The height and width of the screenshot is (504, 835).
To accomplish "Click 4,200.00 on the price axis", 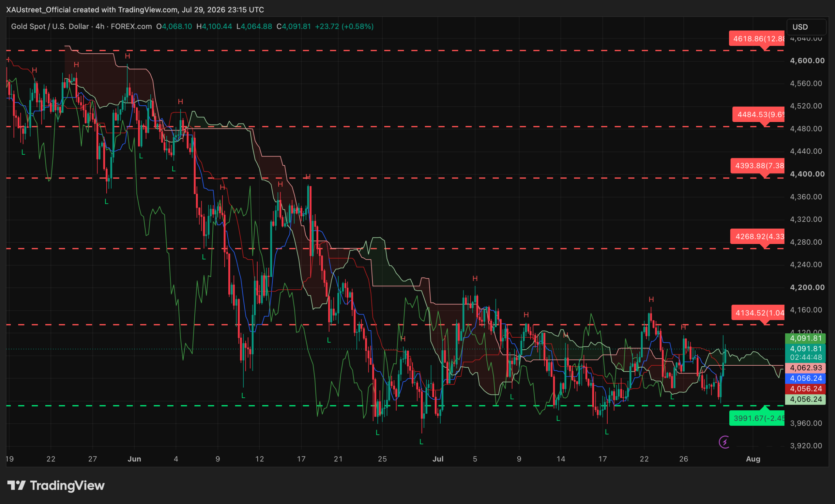I will click(x=807, y=287).
